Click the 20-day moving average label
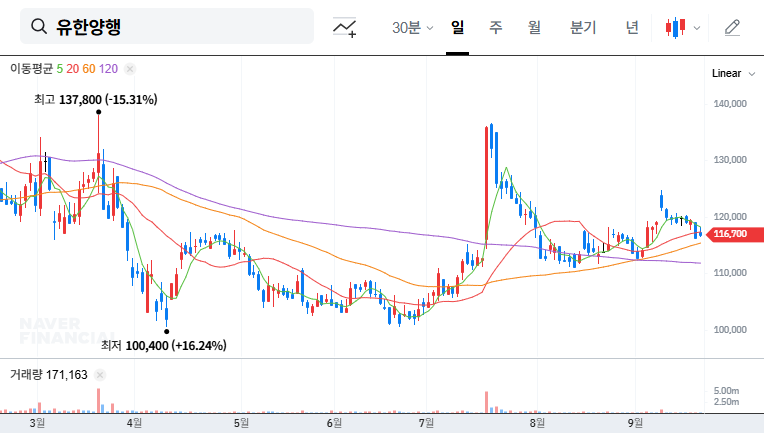This screenshot has height=433, width=764. (73, 69)
